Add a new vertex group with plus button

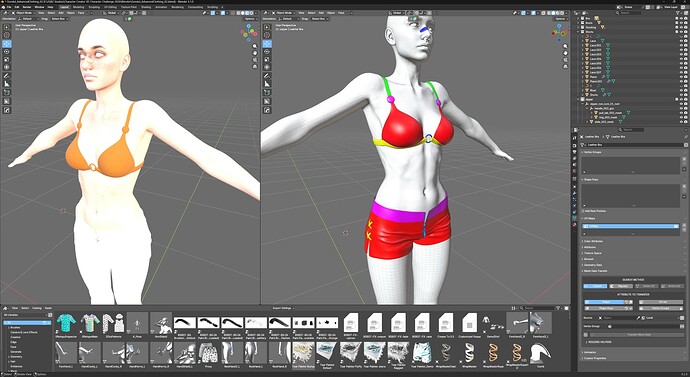click(684, 159)
